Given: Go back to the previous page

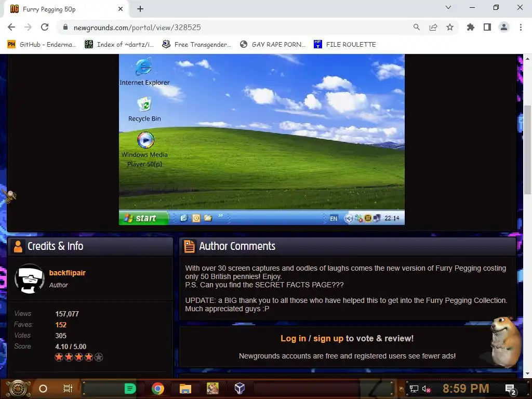Looking at the screenshot, I should 11,27.
